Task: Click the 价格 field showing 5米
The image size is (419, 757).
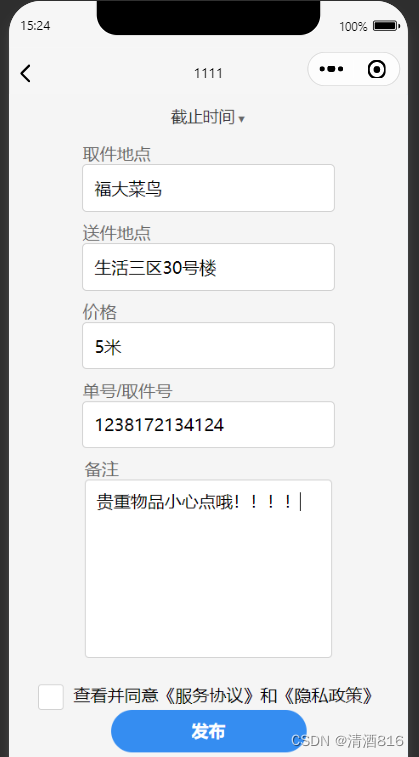Action: (x=208, y=346)
